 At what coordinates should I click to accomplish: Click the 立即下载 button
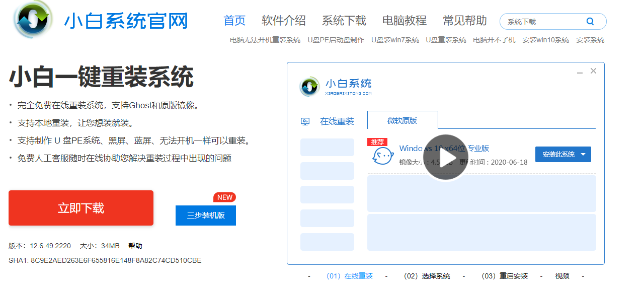point(81,208)
